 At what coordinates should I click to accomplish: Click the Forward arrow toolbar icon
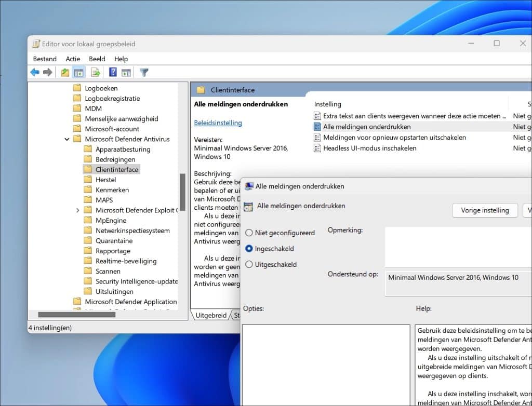[x=47, y=72]
